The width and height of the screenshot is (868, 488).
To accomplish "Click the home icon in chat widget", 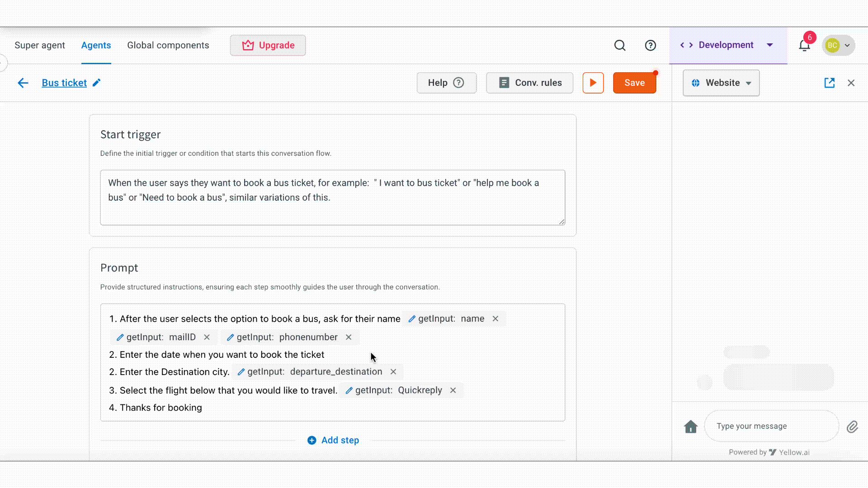I will tap(690, 426).
